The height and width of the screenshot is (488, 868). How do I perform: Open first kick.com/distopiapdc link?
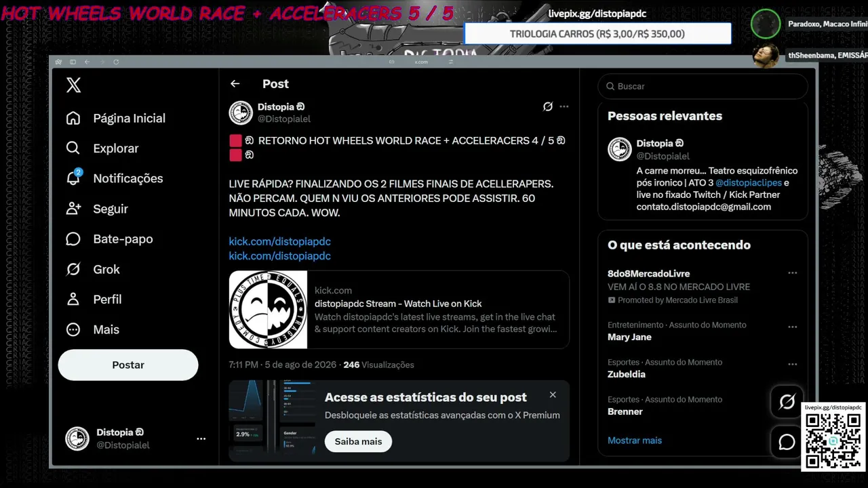click(x=279, y=241)
